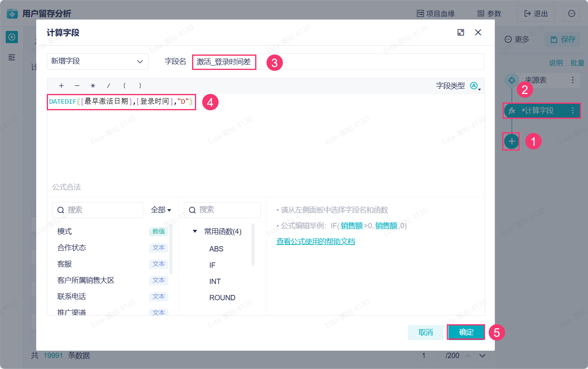
Task: Open 参数 in the main page header
Action: [x=490, y=14]
